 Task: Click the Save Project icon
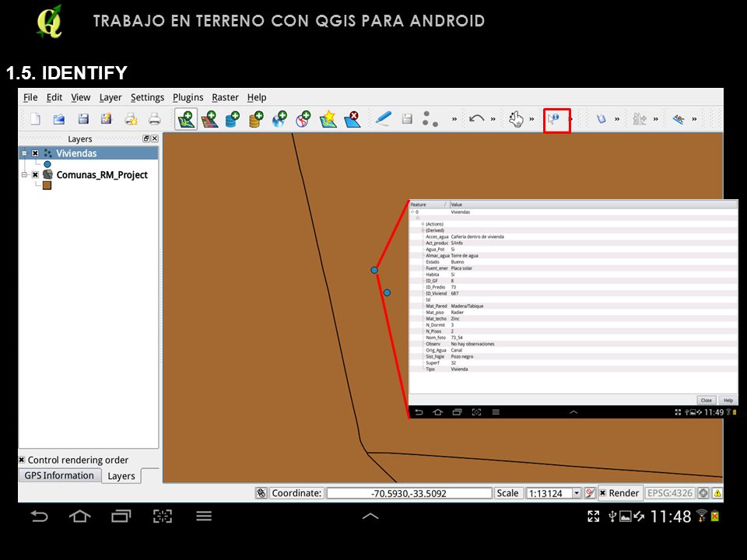tap(83, 118)
